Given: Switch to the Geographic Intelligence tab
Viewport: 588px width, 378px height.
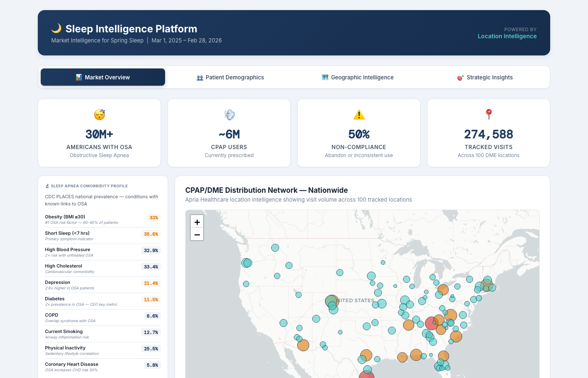Looking at the screenshot, I should click(357, 77).
